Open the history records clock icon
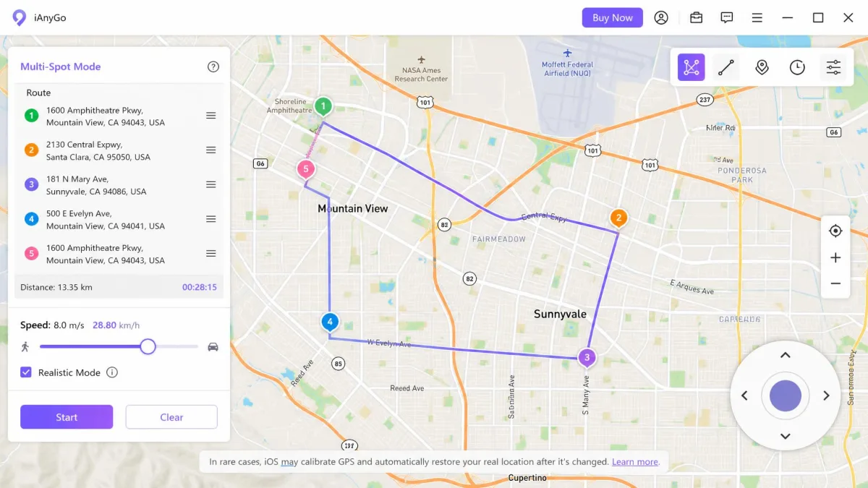Viewport: 868px width, 488px height. pos(797,67)
